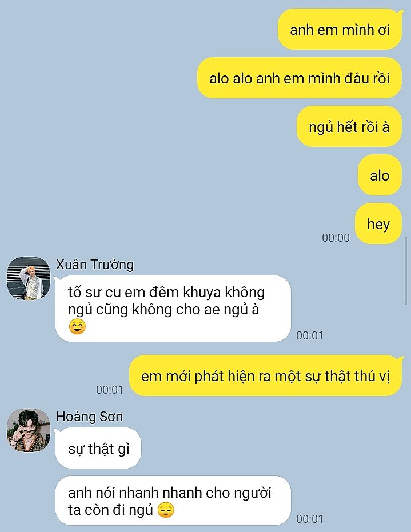Tap the 00:01 timestamp beside Hoàng Sơn's last message

309,519
